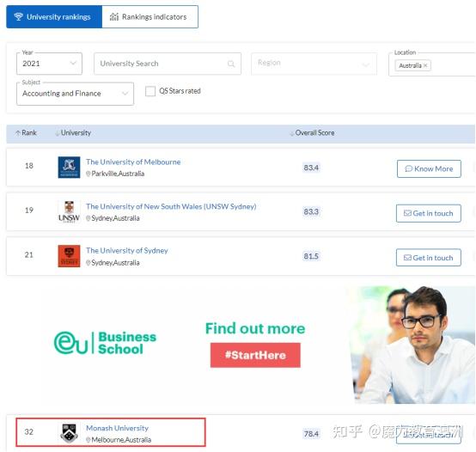Image resolution: width=476 pixels, height=452 pixels.
Task: Click the Parkville, Australia location text
Action: coord(118,174)
